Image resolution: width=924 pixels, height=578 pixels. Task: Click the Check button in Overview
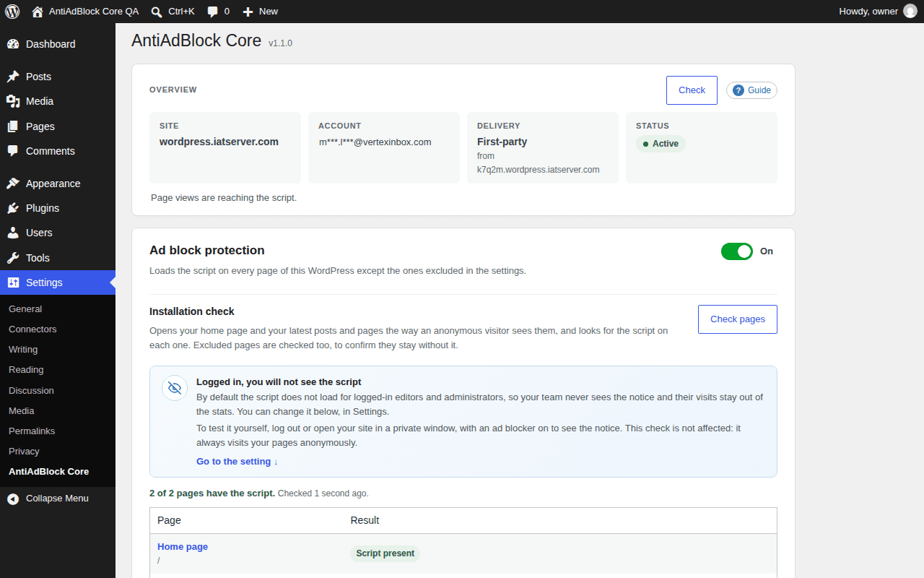pos(692,90)
